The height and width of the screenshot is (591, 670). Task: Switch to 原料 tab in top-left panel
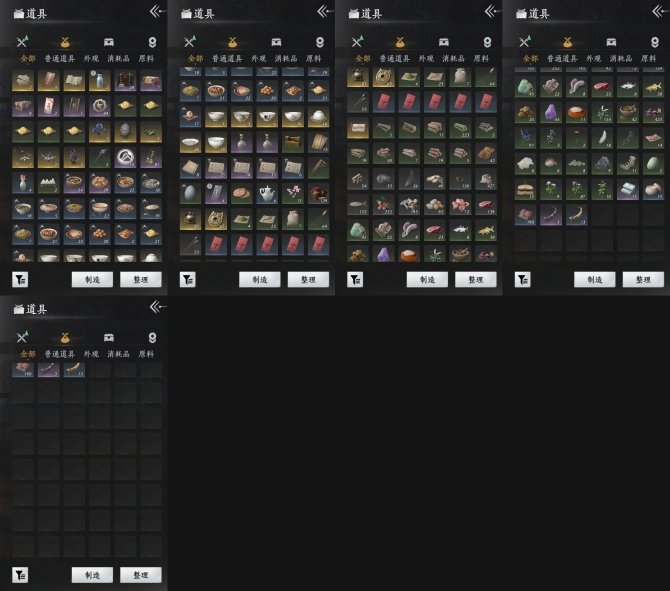pos(146,59)
